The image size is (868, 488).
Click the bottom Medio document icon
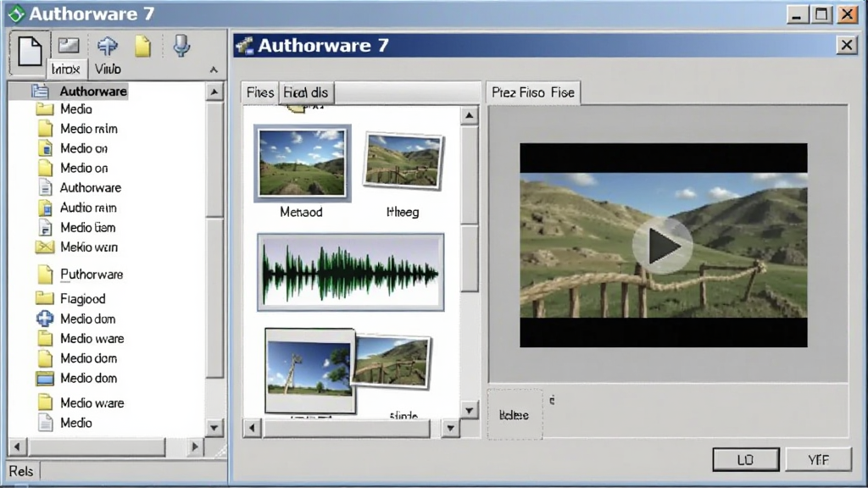click(45, 423)
